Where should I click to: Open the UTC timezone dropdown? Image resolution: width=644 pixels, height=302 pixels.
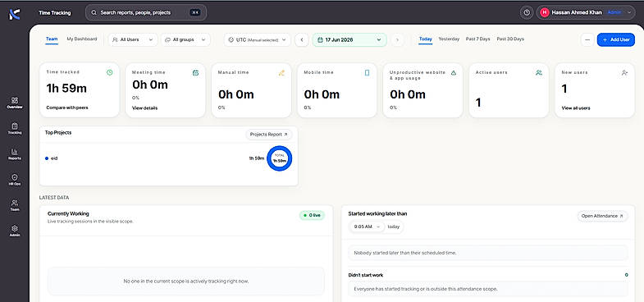258,40
